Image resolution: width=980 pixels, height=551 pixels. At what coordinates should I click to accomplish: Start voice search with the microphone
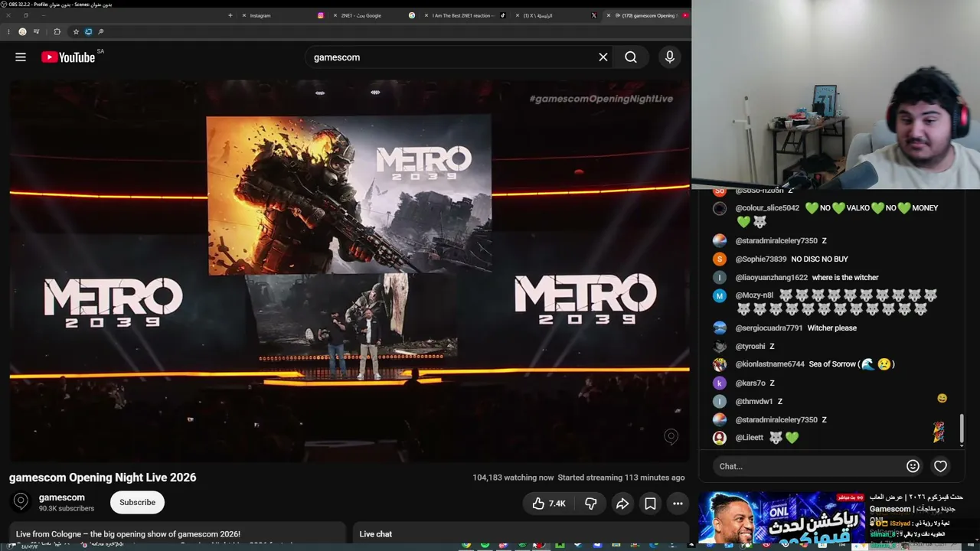(670, 57)
